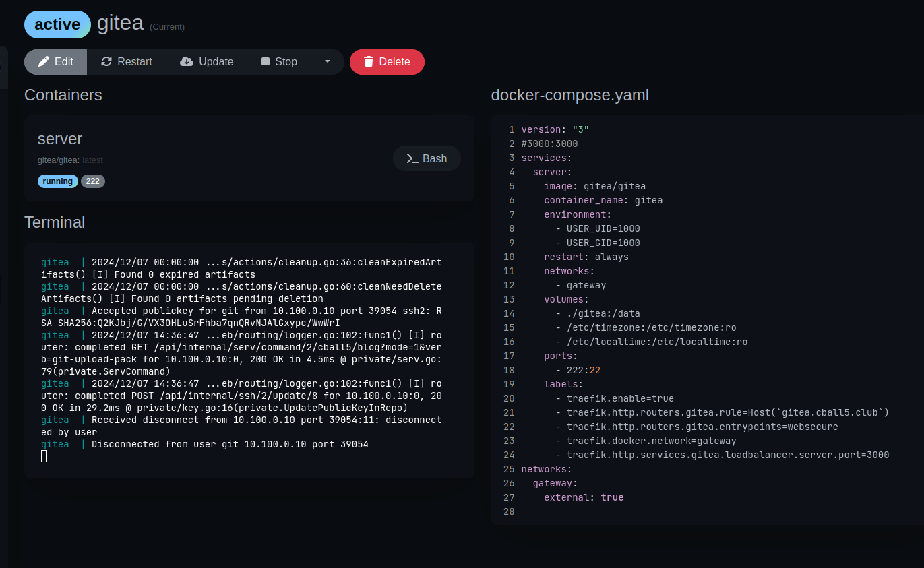This screenshot has height=568, width=924.
Task: Click the restart: always line
Action: coord(586,257)
